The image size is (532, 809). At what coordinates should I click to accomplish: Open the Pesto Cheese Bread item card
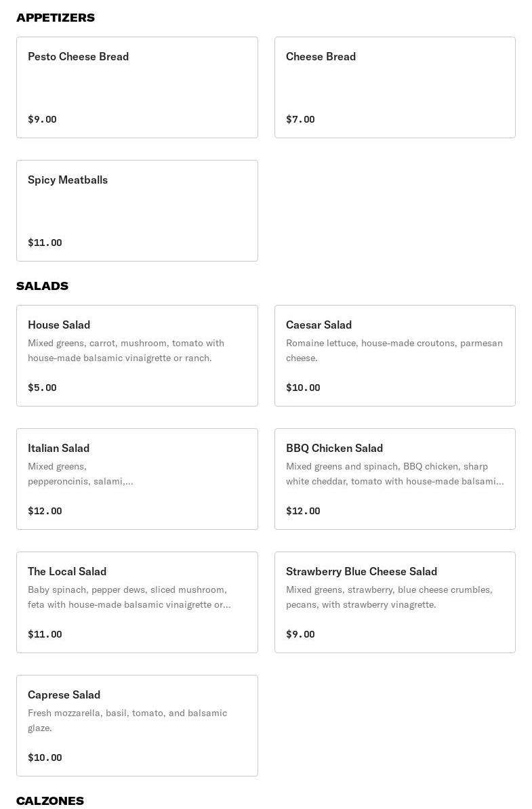point(137,87)
